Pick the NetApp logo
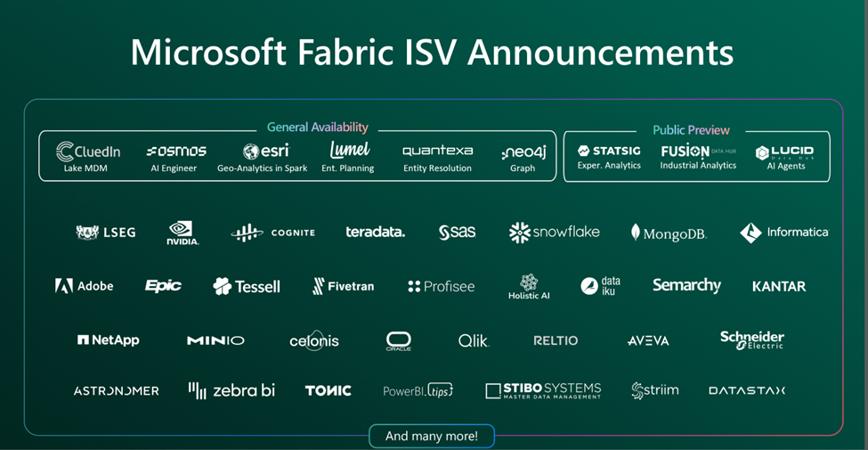 click(108, 340)
